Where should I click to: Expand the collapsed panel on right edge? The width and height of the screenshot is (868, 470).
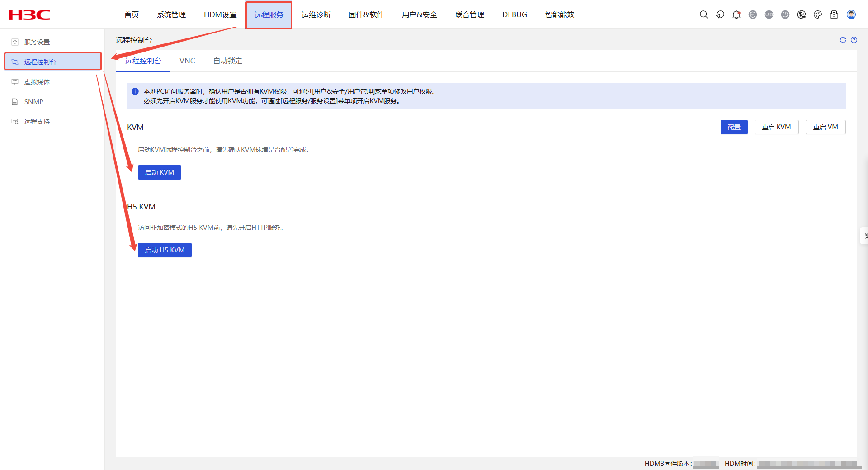click(x=864, y=236)
